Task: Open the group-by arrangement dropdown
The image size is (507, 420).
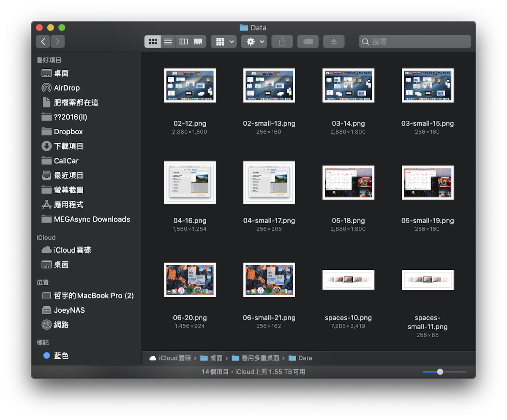Action: [224, 41]
